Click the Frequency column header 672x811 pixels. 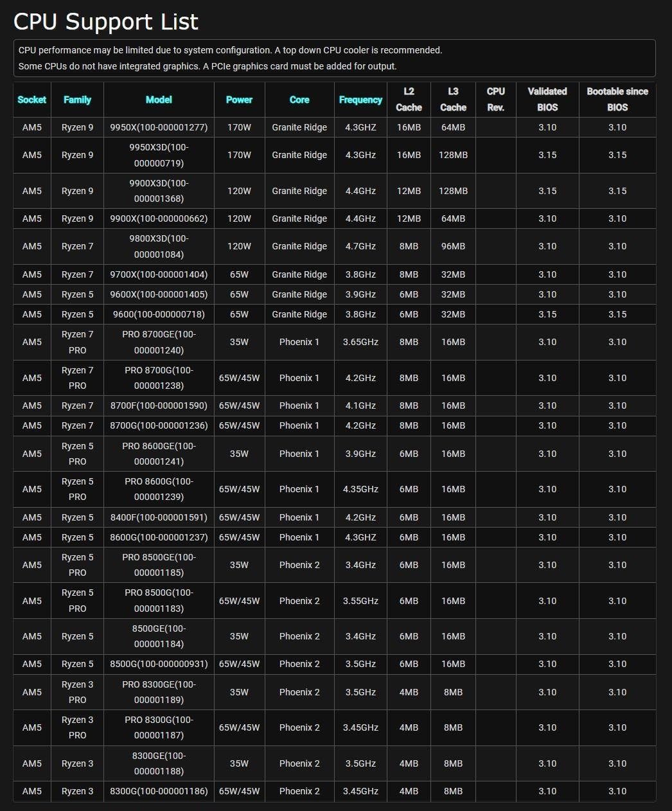point(360,100)
